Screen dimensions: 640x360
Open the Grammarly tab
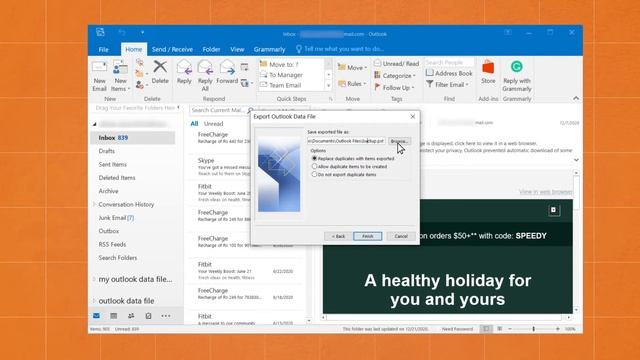(269, 49)
